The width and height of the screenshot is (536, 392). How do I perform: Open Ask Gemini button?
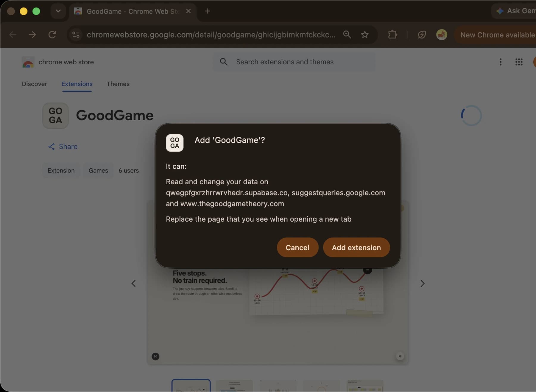514,11
